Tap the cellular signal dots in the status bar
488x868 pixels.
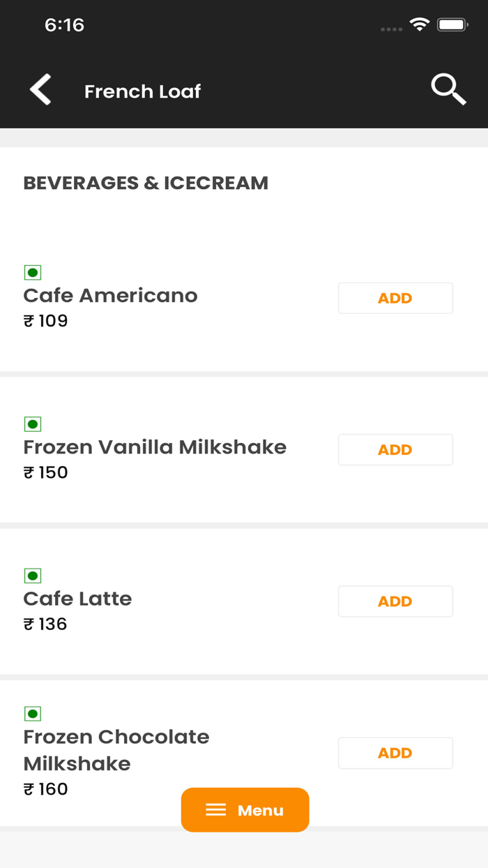(391, 29)
